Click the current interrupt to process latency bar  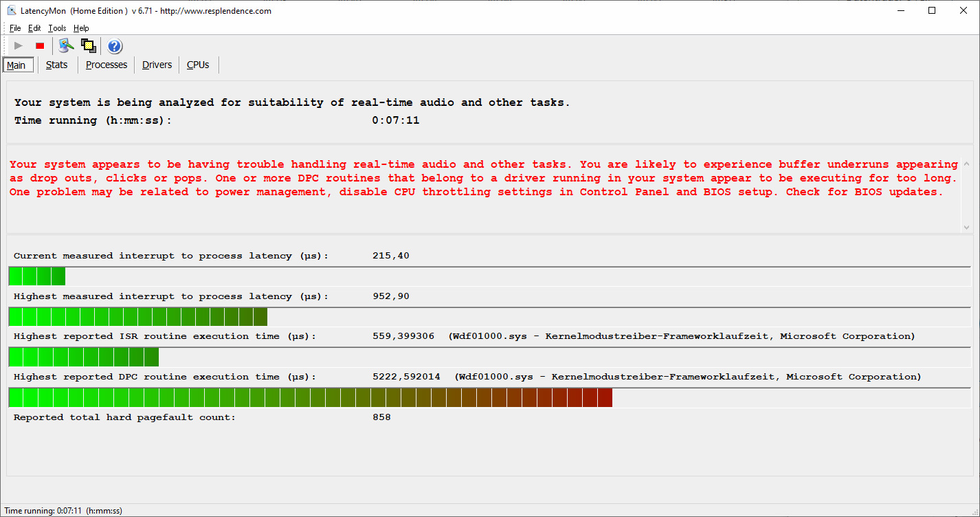tap(489, 276)
